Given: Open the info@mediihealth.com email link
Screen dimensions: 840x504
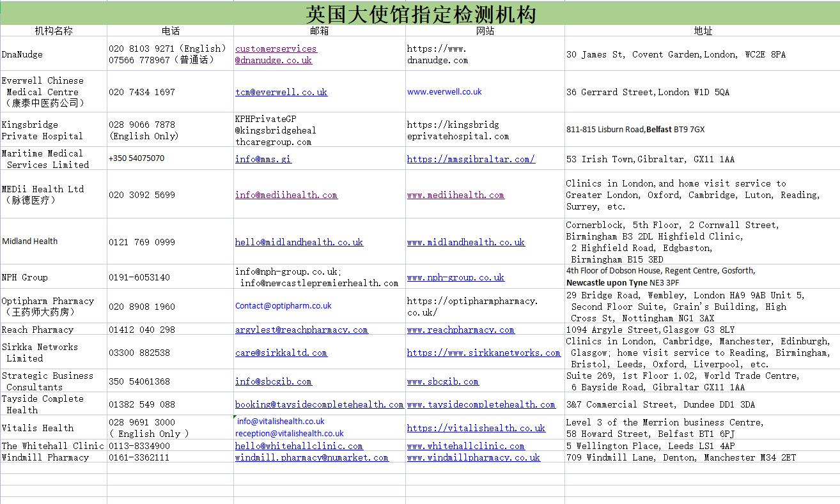Looking at the screenshot, I should tap(287, 195).
